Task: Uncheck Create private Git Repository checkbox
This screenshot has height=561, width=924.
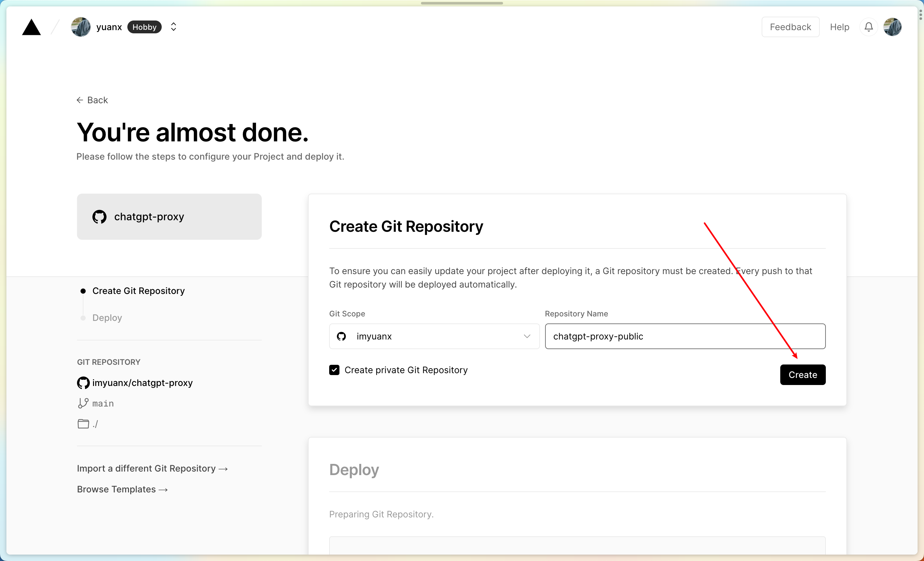Action: (x=334, y=370)
